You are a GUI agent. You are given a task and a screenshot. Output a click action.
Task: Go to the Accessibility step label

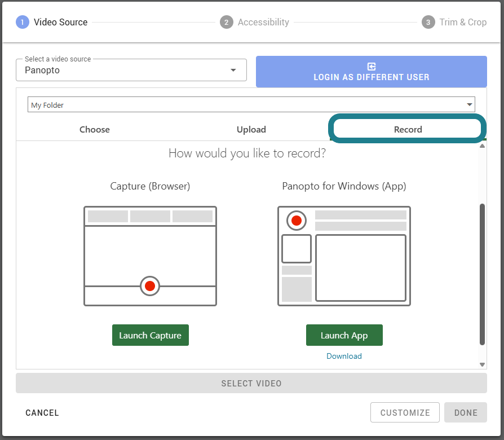tap(263, 22)
